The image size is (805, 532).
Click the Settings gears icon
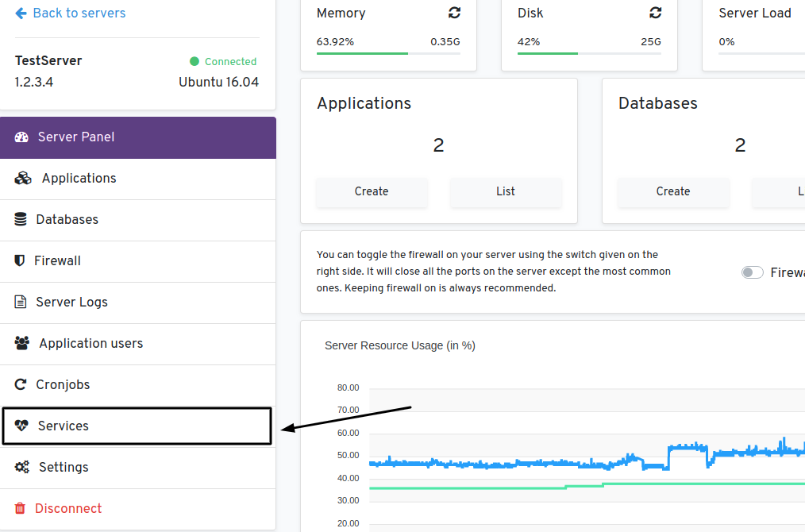pos(22,467)
